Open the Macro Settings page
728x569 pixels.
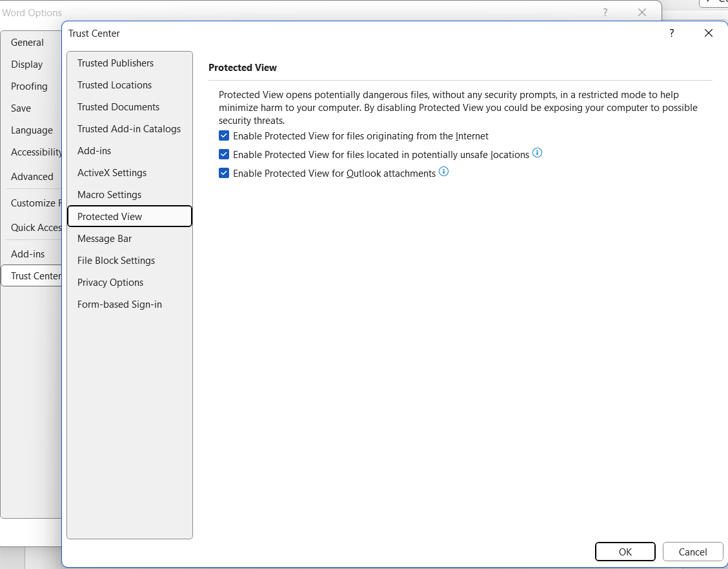pyautogui.click(x=109, y=194)
